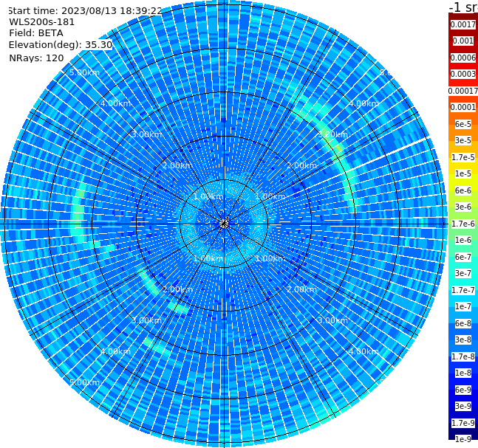Viewport: 478px width, 448px height.
Task: Select the 1e-7 colorbar value
Action: 463,306
